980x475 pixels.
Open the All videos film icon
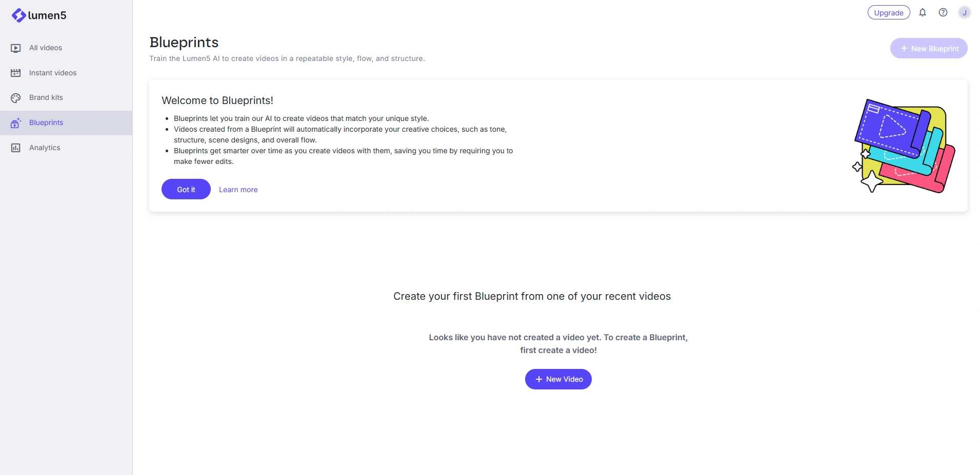pos(16,48)
